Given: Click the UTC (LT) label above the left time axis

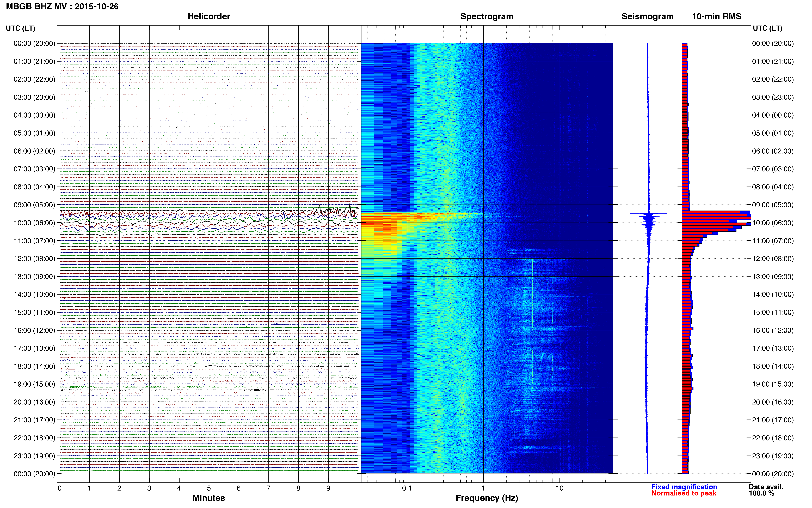Looking at the screenshot, I should tap(21, 28).
